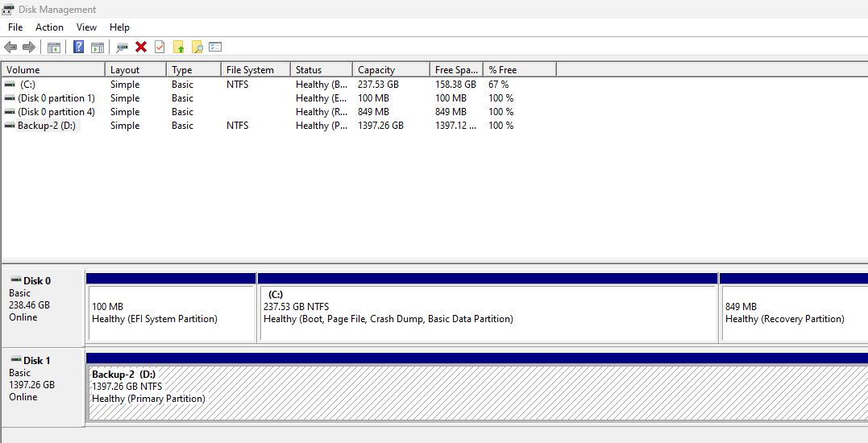Click the disk icon next to Disk 1

pos(15,360)
